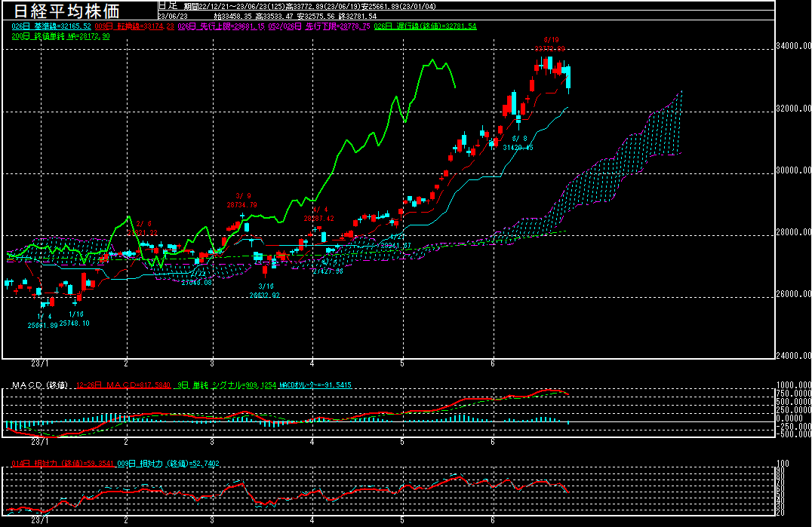Click the 200日 終値単純 MA=28172.90 legend

pyautogui.click(x=60, y=36)
